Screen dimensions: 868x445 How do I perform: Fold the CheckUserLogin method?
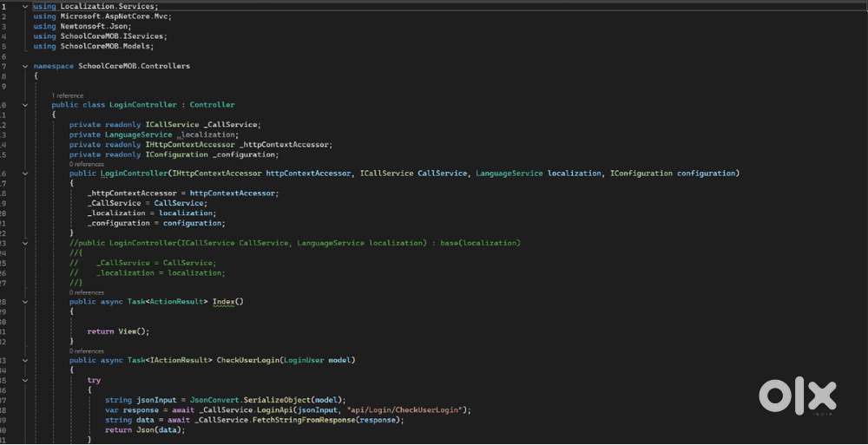click(24, 360)
